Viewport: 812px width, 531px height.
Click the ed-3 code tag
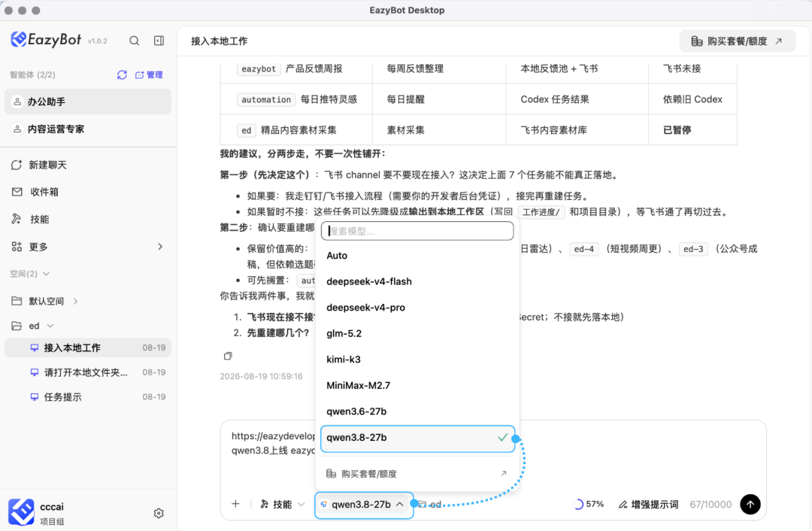[693, 249]
